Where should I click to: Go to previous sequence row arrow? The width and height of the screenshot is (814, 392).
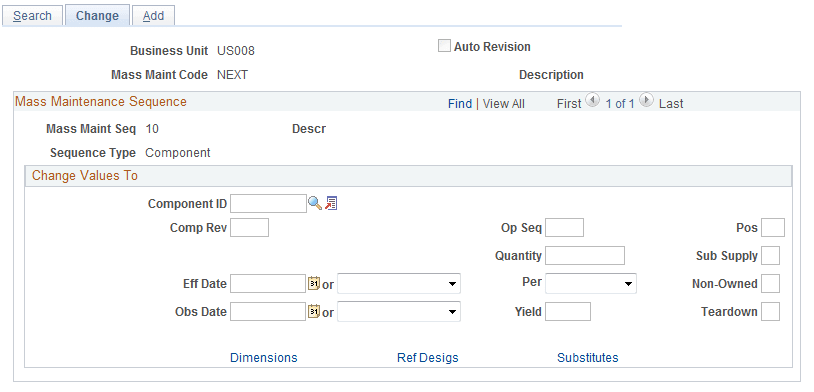point(592,100)
